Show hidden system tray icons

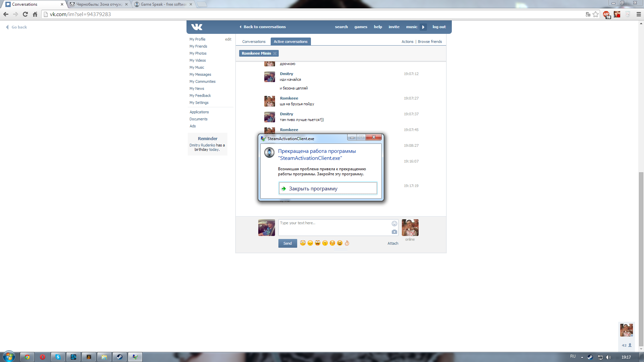point(582,357)
